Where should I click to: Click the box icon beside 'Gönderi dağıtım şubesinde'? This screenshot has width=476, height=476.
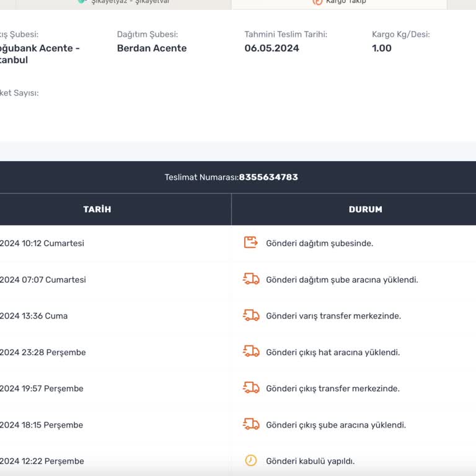tap(250, 242)
